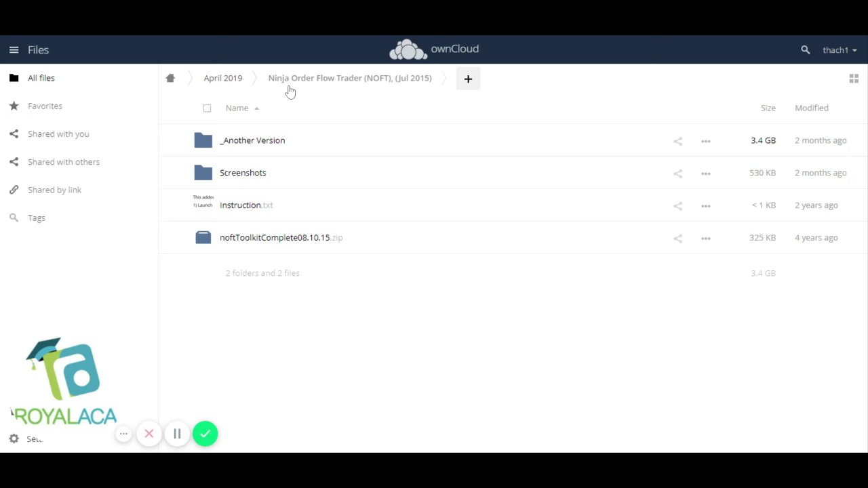Sort by the Name column header
Image resolution: width=868 pixels, height=488 pixels.
click(x=237, y=108)
